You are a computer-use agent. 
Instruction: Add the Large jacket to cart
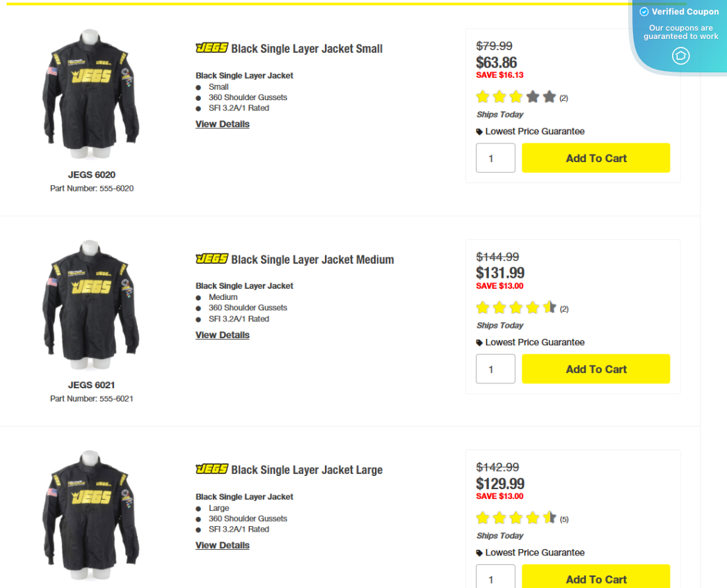tap(596, 579)
